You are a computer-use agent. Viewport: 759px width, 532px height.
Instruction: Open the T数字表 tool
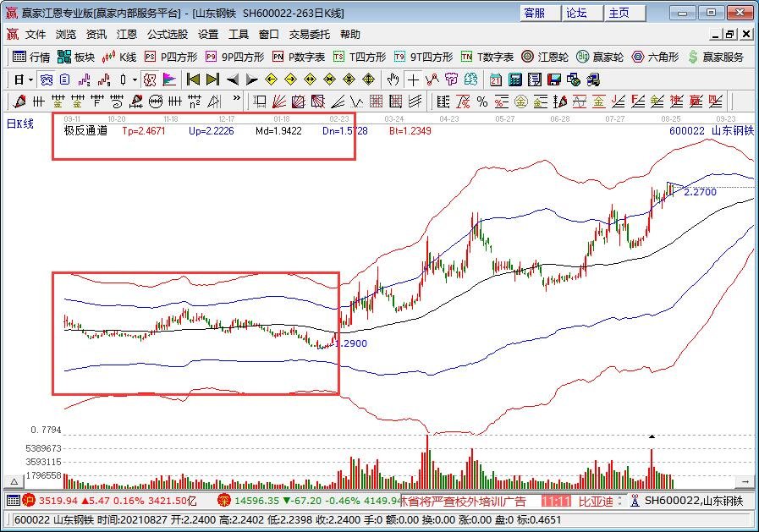[487, 57]
